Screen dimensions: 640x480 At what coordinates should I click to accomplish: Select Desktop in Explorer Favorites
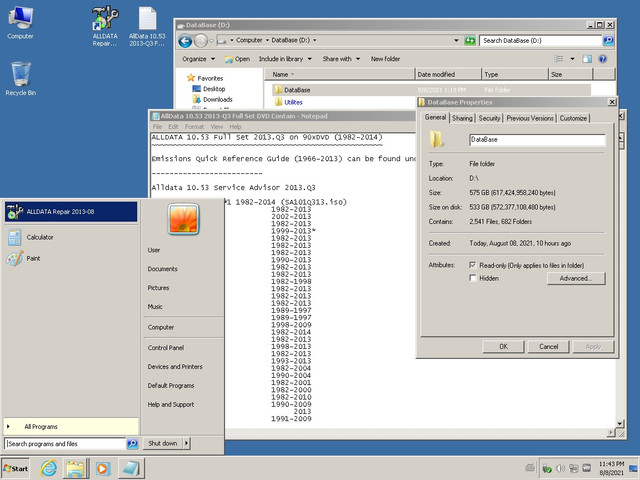coord(209,89)
